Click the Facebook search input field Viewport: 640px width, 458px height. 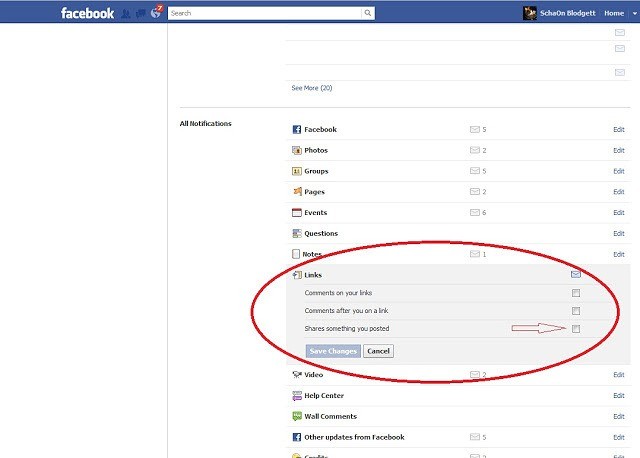click(x=263, y=13)
